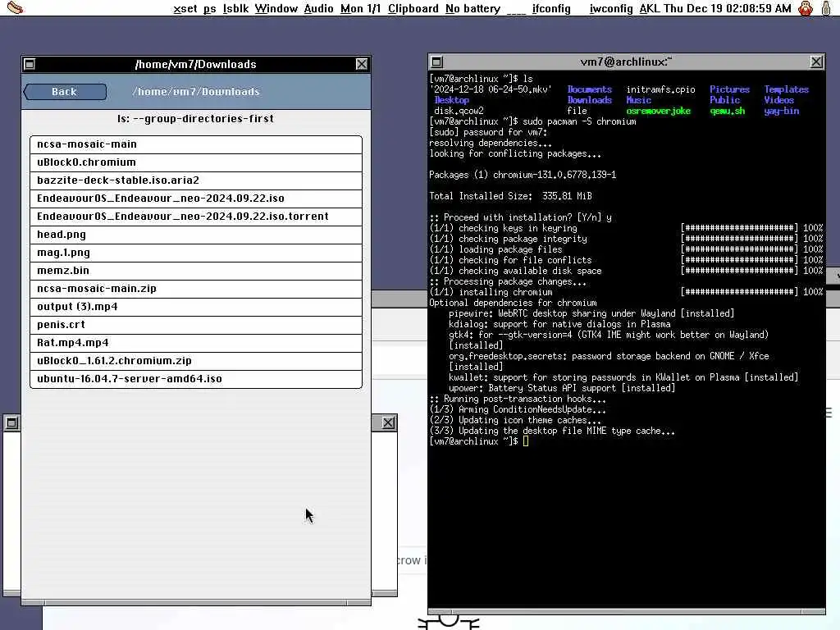Select output (3).mp4 file

(x=196, y=307)
